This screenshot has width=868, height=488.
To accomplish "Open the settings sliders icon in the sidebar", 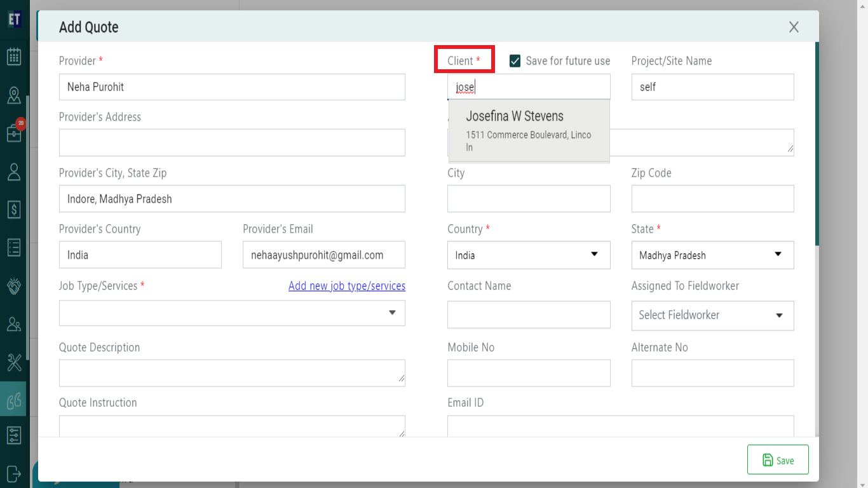I will (14, 435).
